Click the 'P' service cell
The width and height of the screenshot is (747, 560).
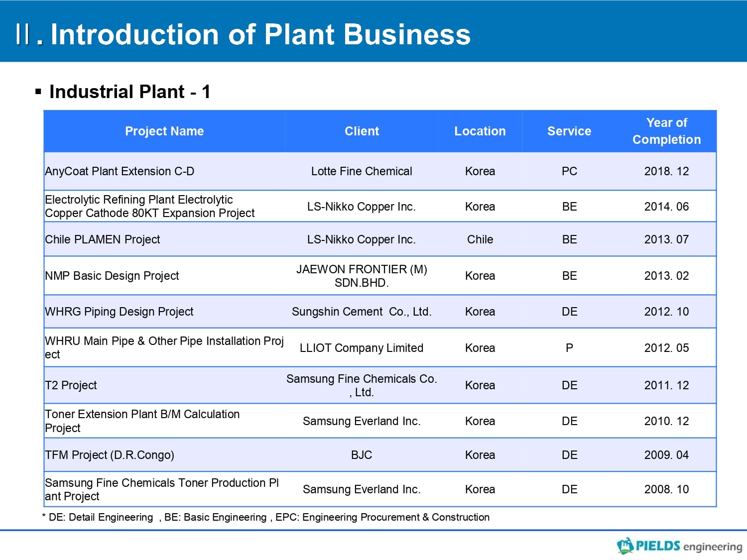(x=569, y=348)
